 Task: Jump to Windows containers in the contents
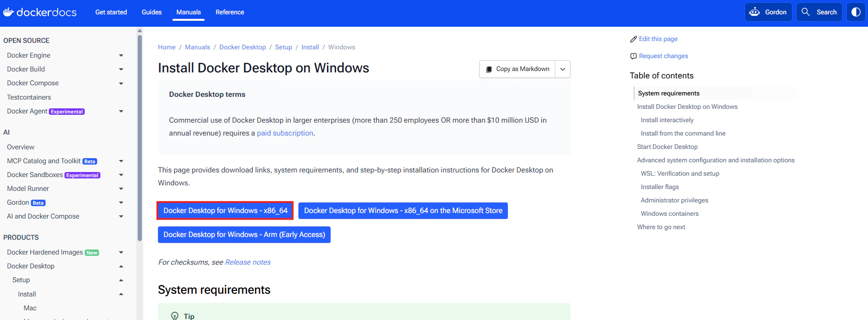point(670,213)
